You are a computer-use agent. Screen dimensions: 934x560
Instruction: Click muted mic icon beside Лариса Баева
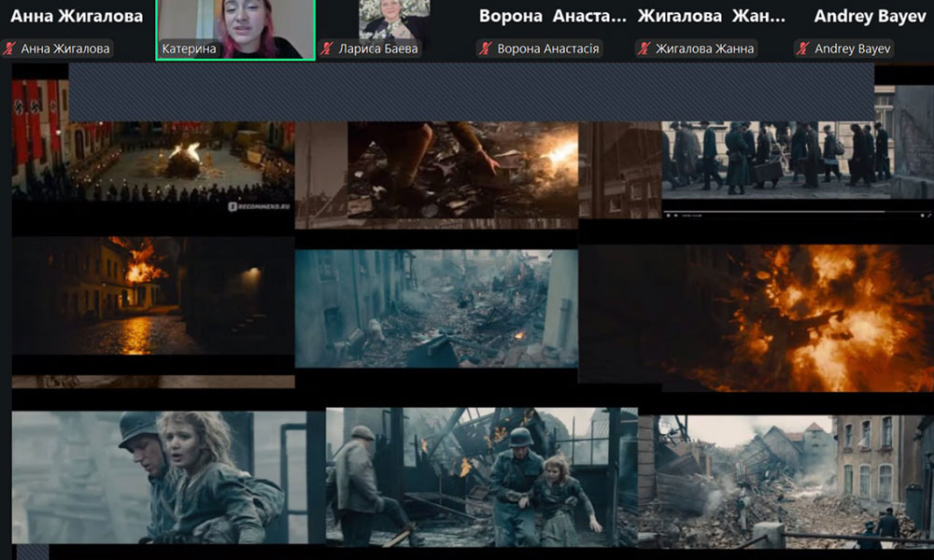coord(327,49)
